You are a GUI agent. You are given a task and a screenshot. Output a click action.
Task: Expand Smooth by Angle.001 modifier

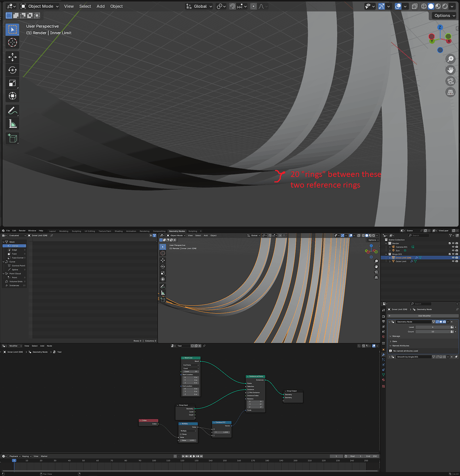coord(390,357)
